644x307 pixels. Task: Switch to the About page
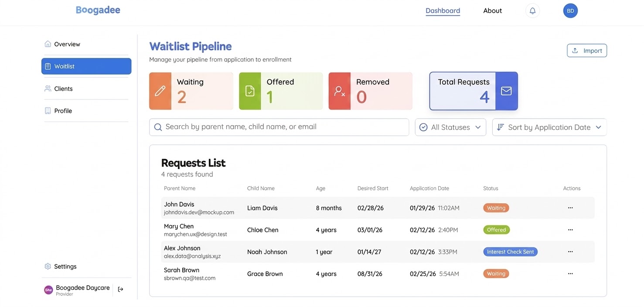point(492,11)
